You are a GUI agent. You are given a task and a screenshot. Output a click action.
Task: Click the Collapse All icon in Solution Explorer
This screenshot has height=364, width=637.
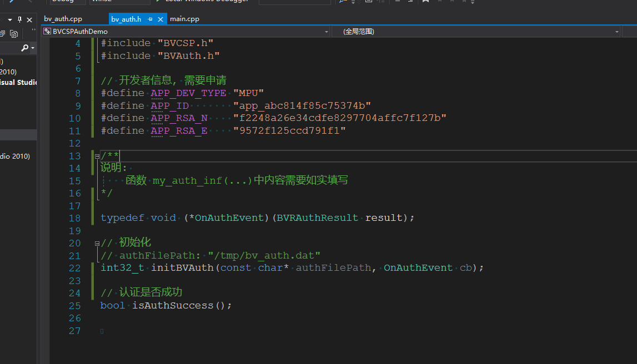click(3, 34)
